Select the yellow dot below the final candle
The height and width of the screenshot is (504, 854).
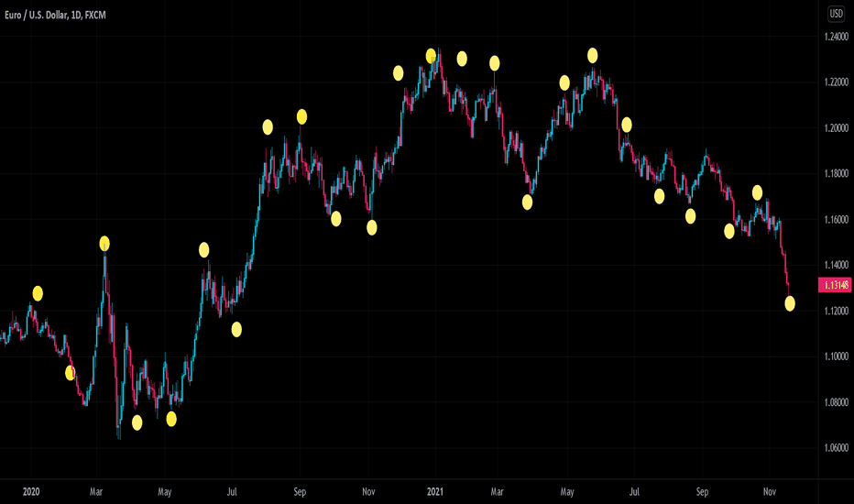790,303
